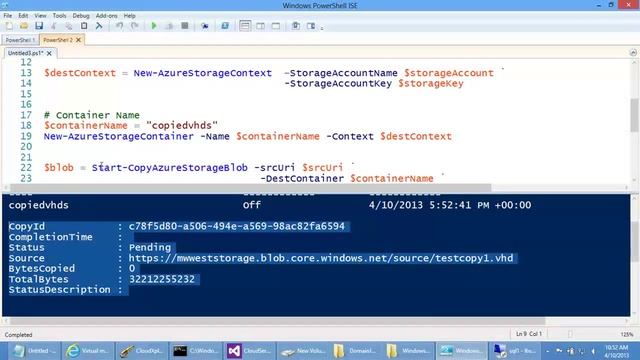Cut the selected text
640x360 pixels.
[53, 26]
